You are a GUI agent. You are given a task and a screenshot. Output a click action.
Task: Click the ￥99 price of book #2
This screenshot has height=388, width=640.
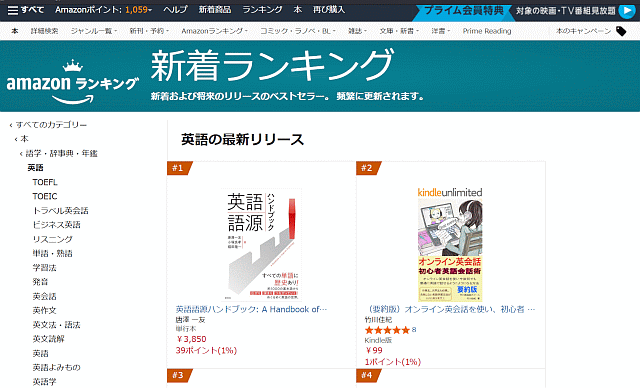coord(374,350)
